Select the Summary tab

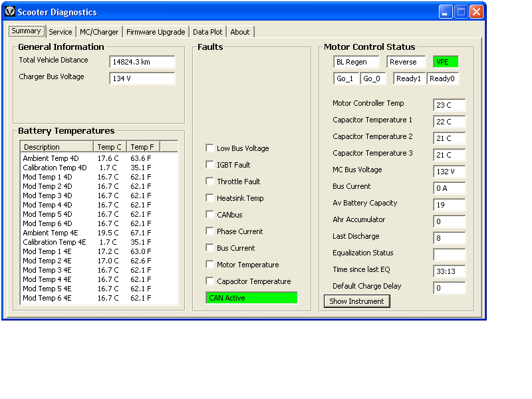tap(27, 31)
